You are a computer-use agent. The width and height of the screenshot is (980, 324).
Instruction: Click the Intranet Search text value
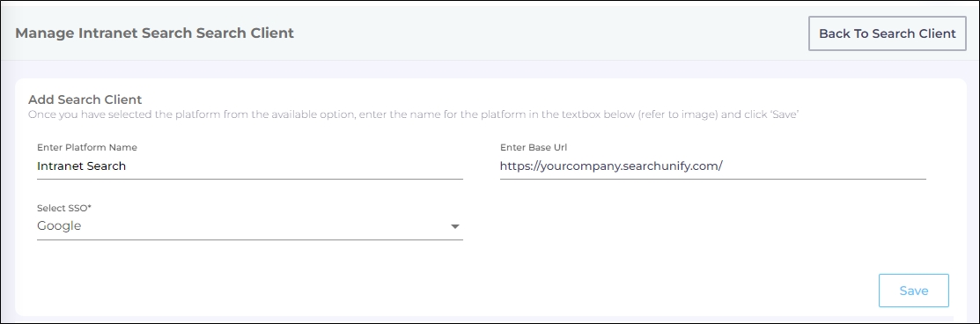(81, 166)
